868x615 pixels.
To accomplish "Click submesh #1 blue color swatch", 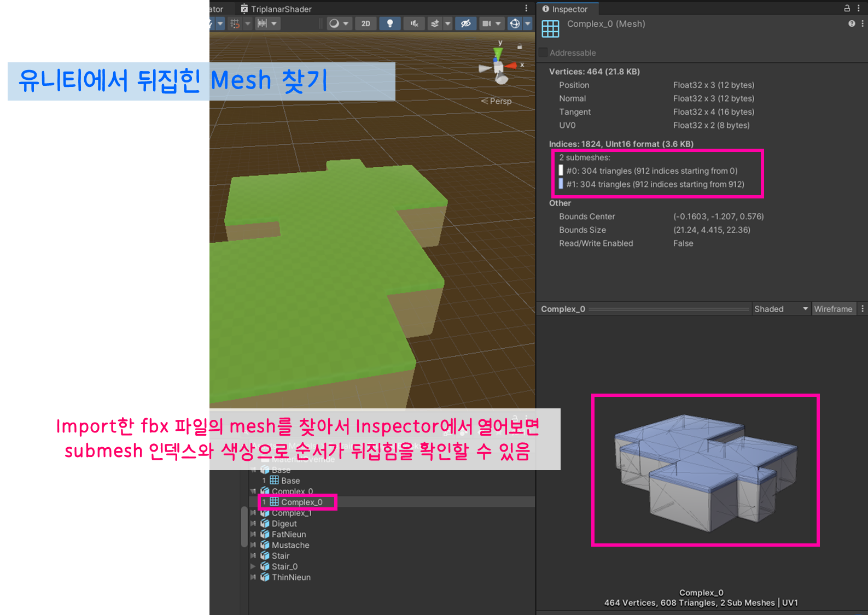I will click(x=561, y=184).
